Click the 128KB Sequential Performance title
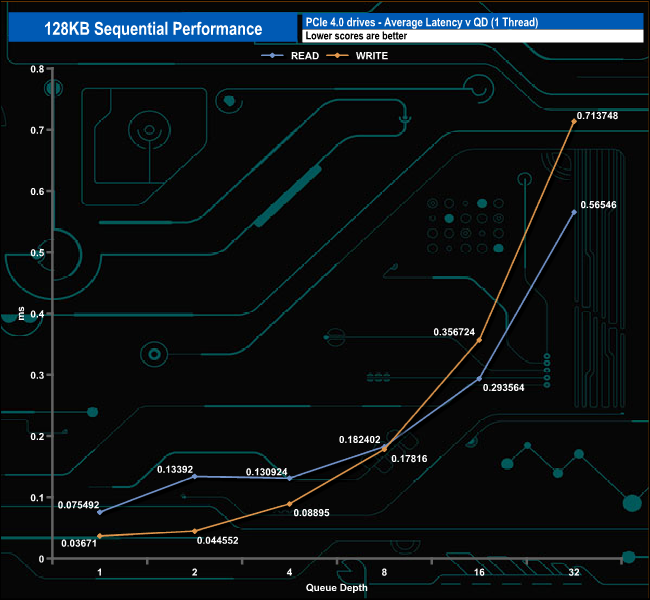Screen dimensions: 650x600 pyautogui.click(x=153, y=29)
